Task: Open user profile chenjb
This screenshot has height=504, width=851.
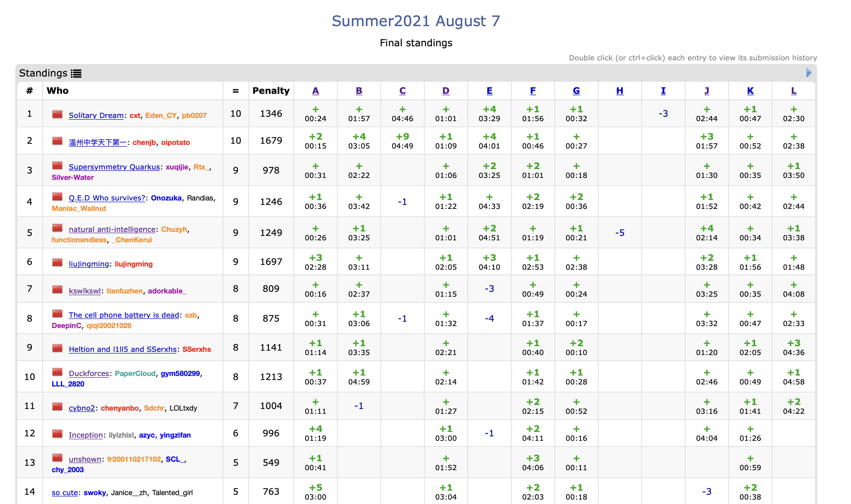Action: [144, 143]
